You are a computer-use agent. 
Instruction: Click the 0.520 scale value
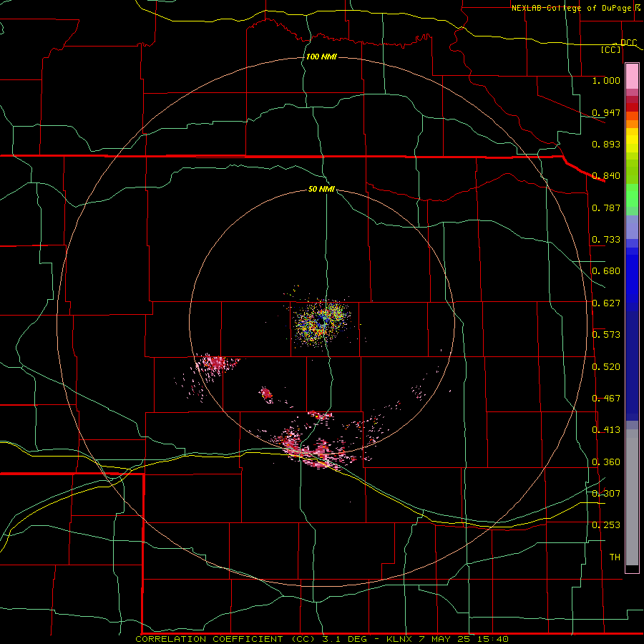coord(606,367)
